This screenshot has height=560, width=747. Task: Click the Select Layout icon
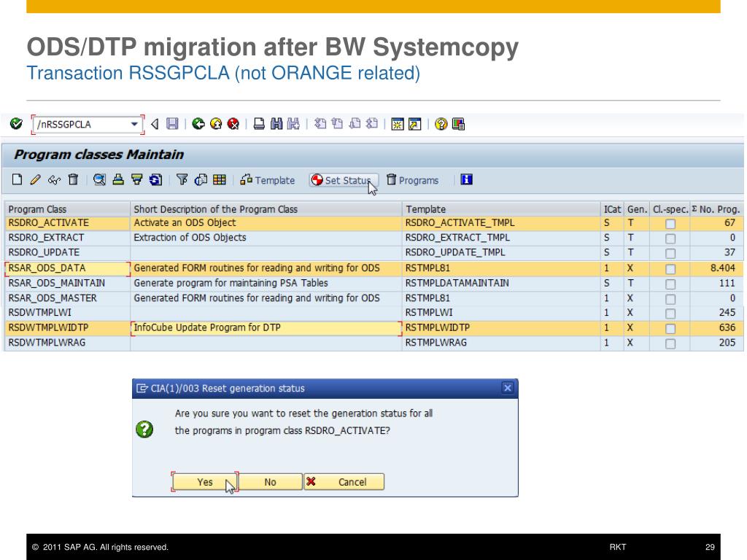pyautogui.click(x=201, y=179)
